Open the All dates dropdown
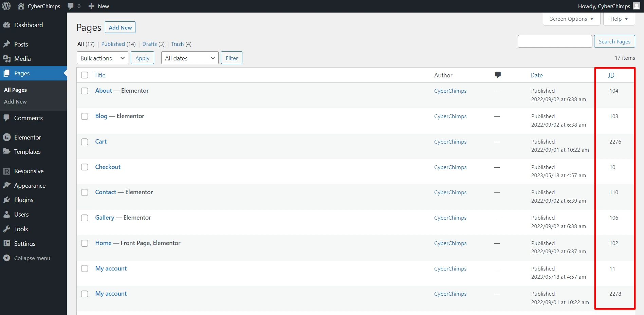This screenshot has width=644, height=315. click(190, 58)
